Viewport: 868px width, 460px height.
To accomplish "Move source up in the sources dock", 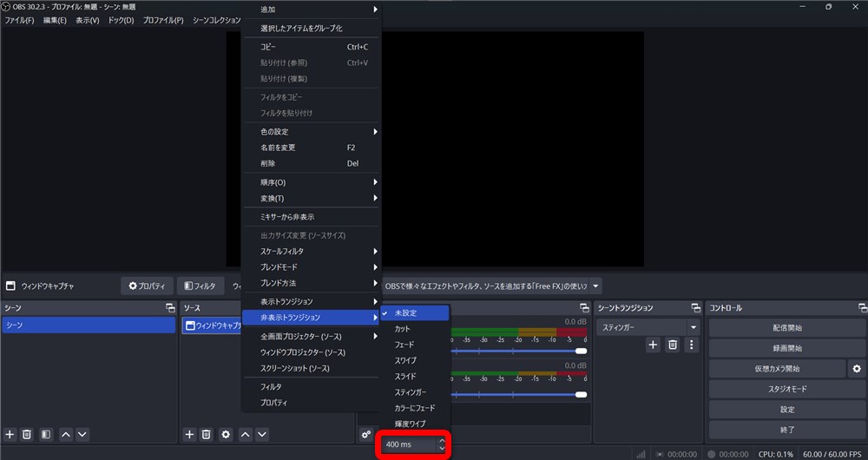I will (x=246, y=435).
